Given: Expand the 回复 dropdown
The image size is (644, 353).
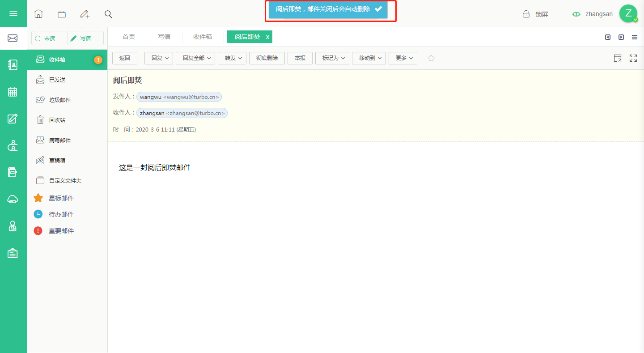Looking at the screenshot, I should pos(159,58).
